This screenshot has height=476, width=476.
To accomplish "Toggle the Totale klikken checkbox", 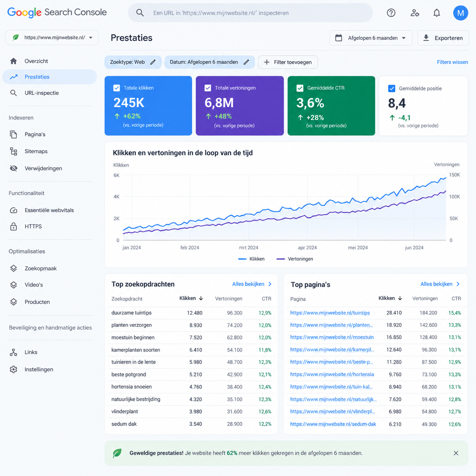I will (117, 88).
